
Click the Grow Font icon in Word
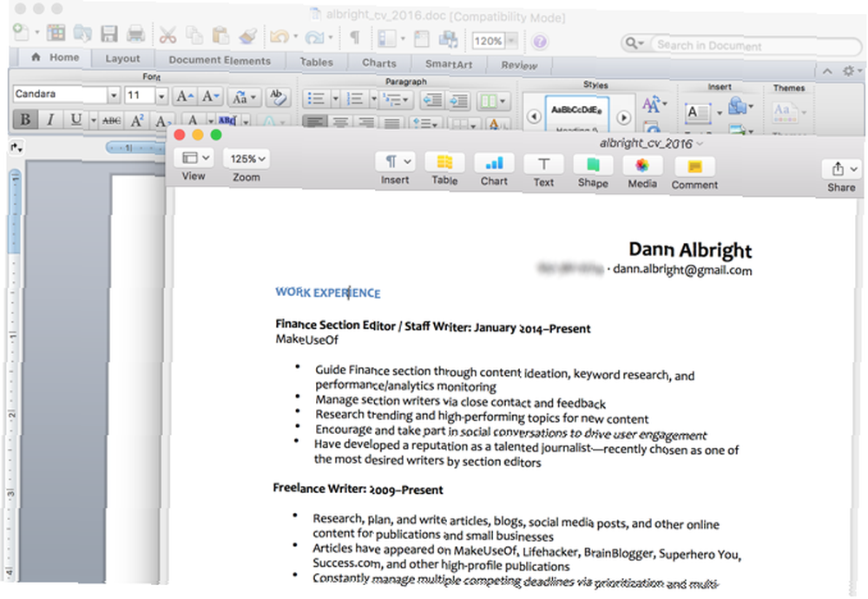click(184, 97)
